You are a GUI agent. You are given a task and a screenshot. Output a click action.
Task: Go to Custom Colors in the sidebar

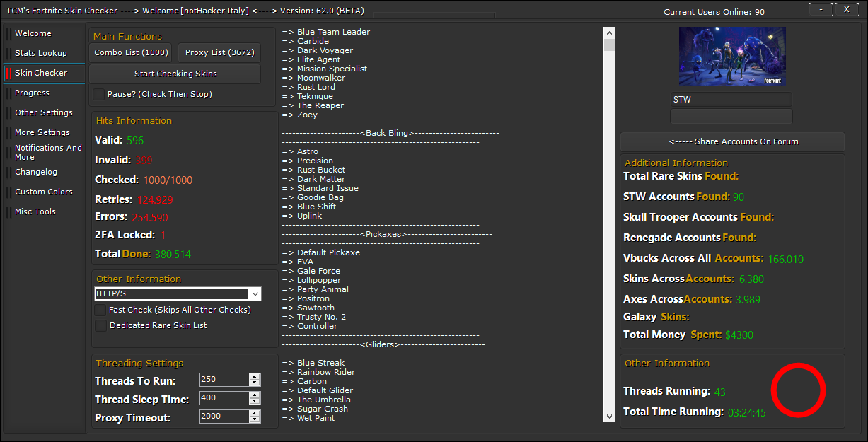[44, 192]
